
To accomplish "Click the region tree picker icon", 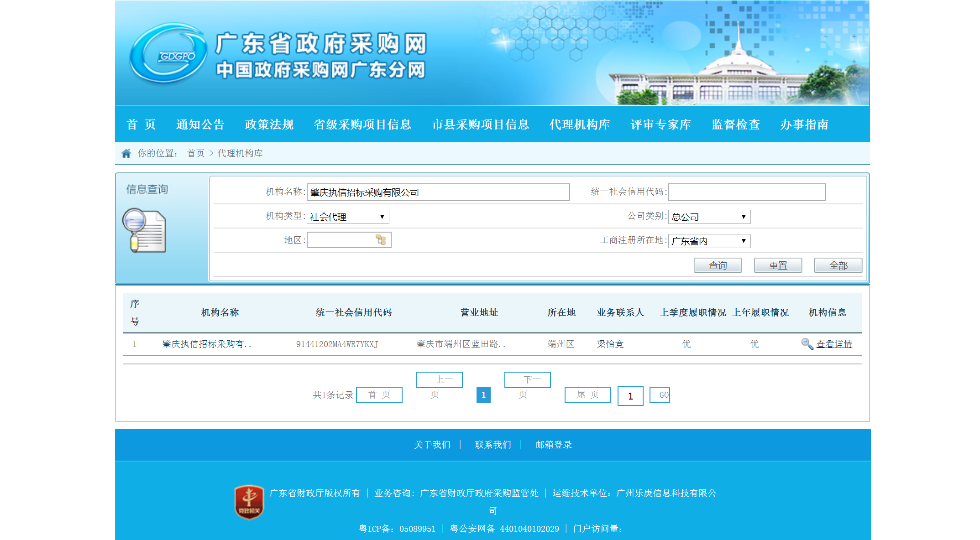I will [x=381, y=240].
